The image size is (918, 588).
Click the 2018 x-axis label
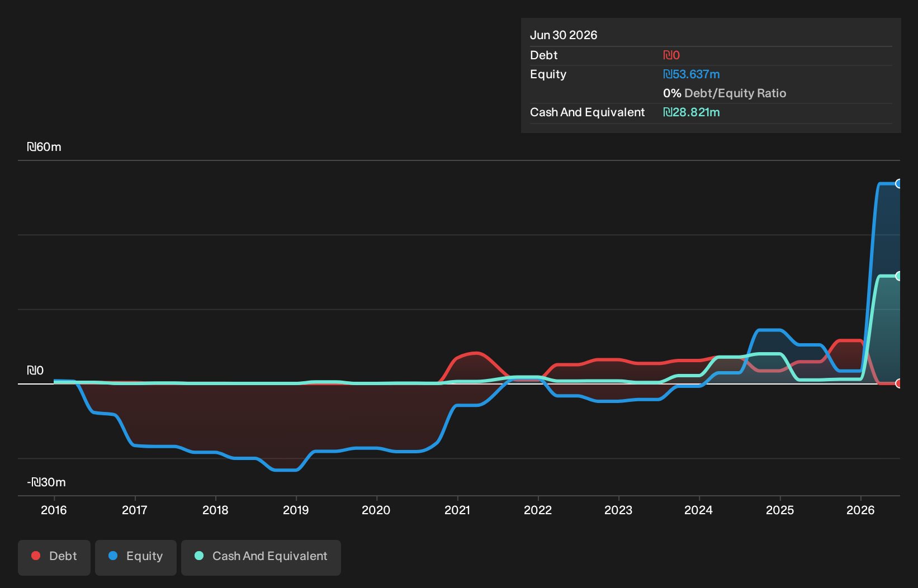[x=215, y=510]
